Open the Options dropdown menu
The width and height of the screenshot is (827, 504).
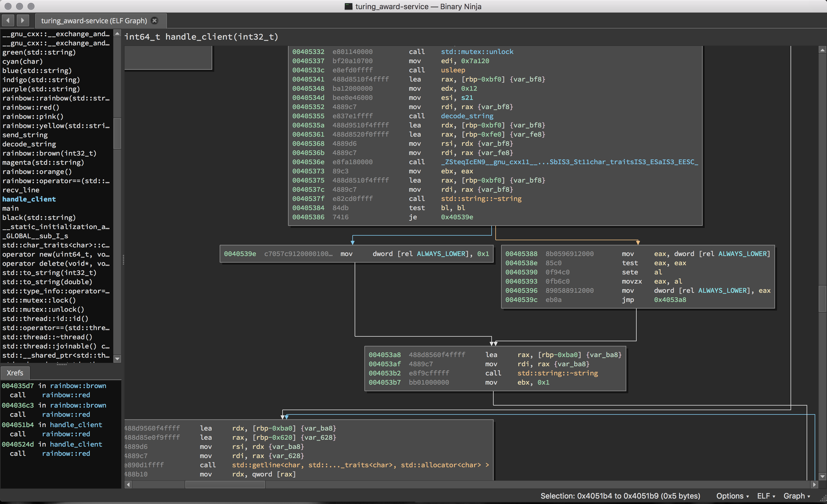point(732,496)
